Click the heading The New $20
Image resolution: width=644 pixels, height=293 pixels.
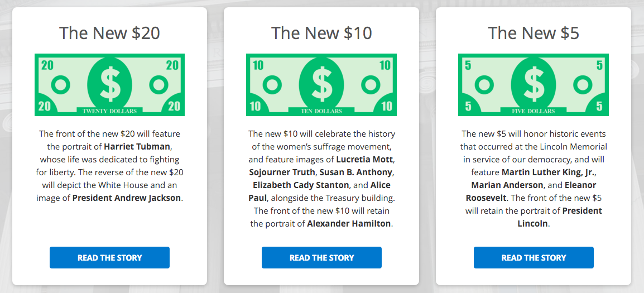click(x=110, y=33)
